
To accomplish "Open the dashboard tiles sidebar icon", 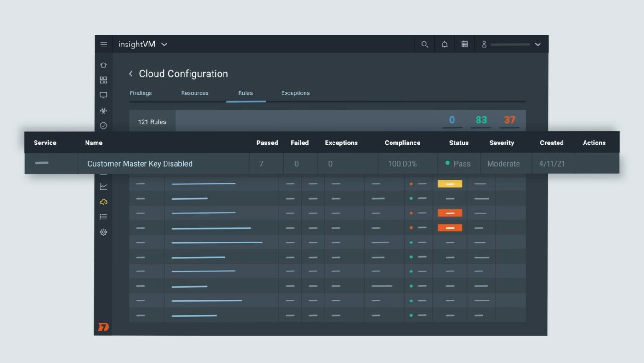I will [x=103, y=80].
